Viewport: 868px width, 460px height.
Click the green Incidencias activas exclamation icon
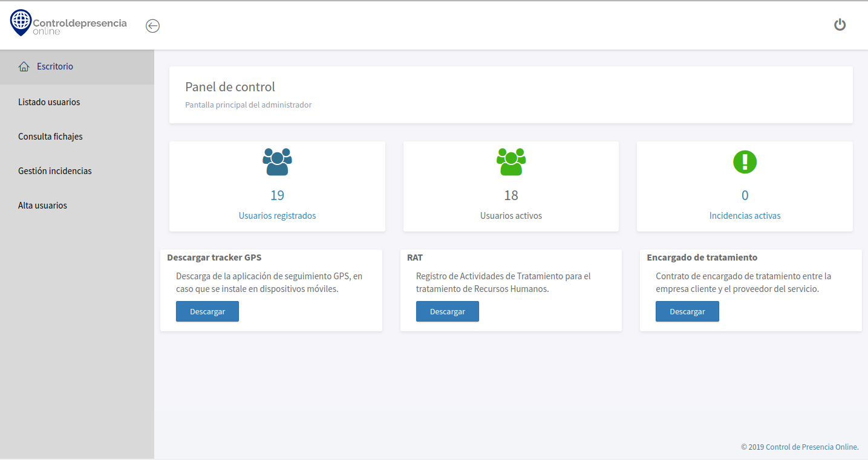tap(745, 161)
